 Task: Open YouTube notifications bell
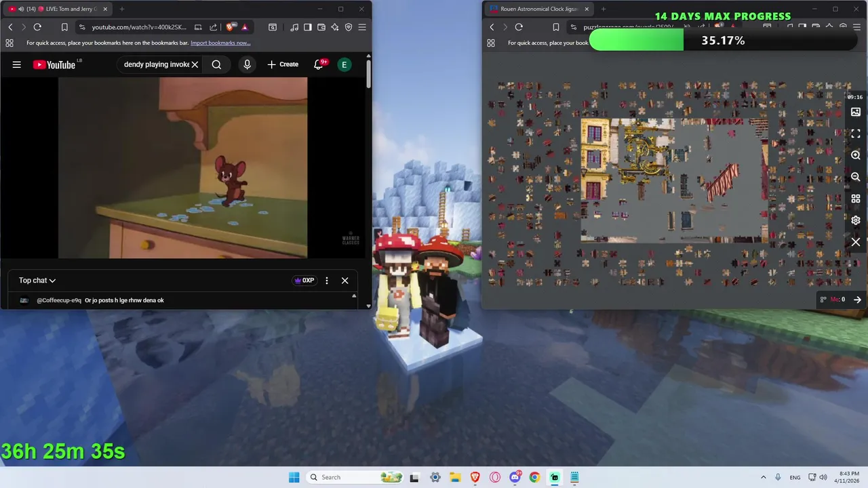pos(319,64)
